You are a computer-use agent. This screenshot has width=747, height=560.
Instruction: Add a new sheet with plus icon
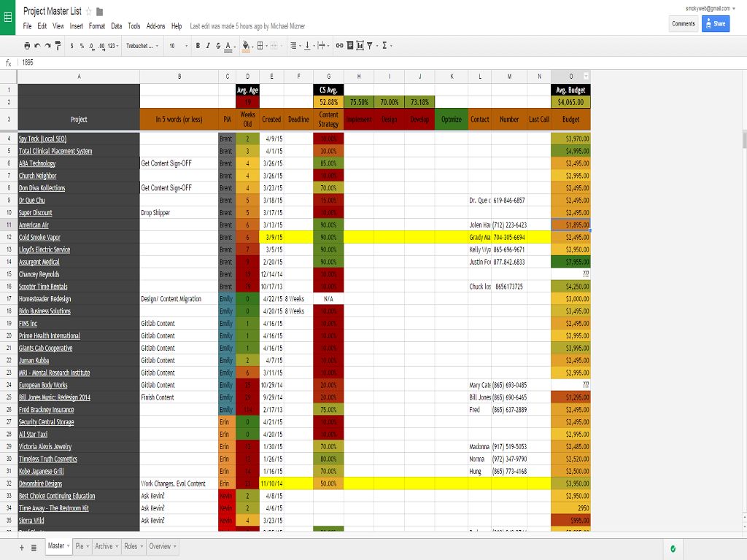click(x=21, y=548)
